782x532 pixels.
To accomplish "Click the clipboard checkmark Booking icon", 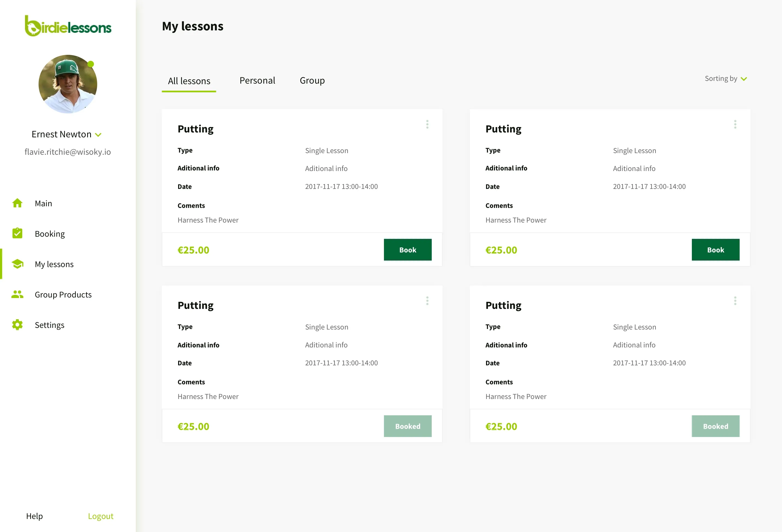I will [x=17, y=233].
